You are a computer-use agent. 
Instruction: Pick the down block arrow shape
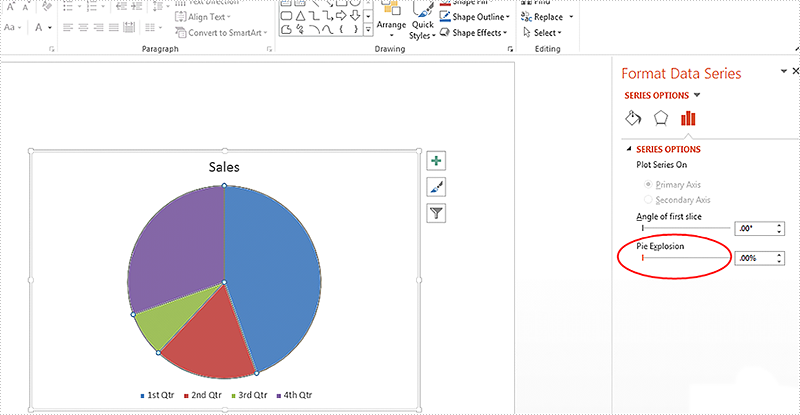pos(355,16)
